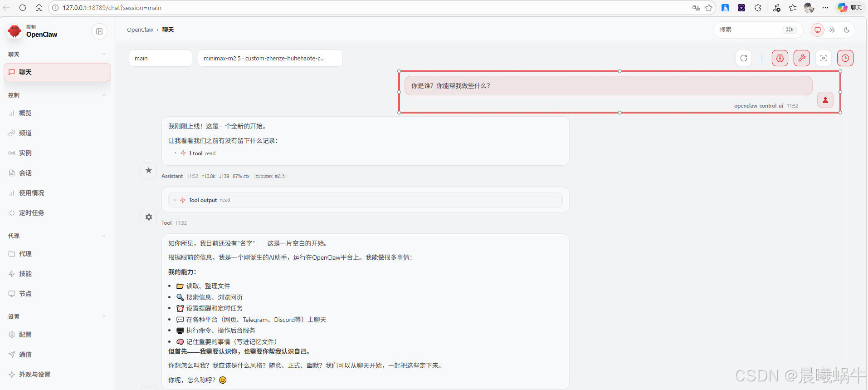868x390 pixels.
Task: Open 会话 sessions page
Action: point(57,173)
